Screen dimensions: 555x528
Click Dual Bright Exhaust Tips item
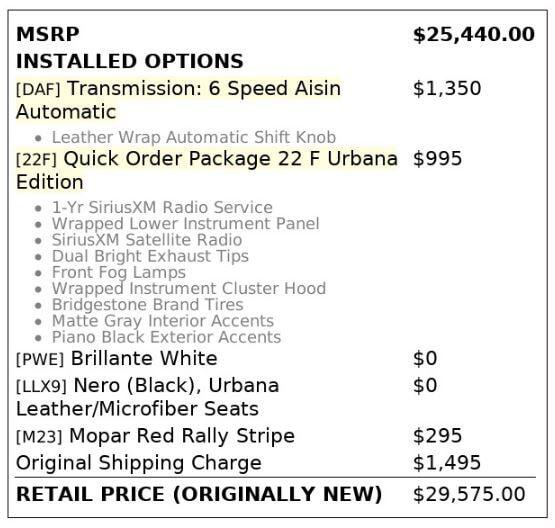pyautogui.click(x=150, y=256)
